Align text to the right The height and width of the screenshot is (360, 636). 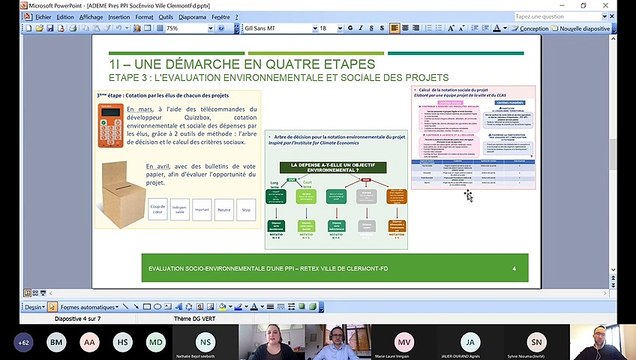point(416,28)
